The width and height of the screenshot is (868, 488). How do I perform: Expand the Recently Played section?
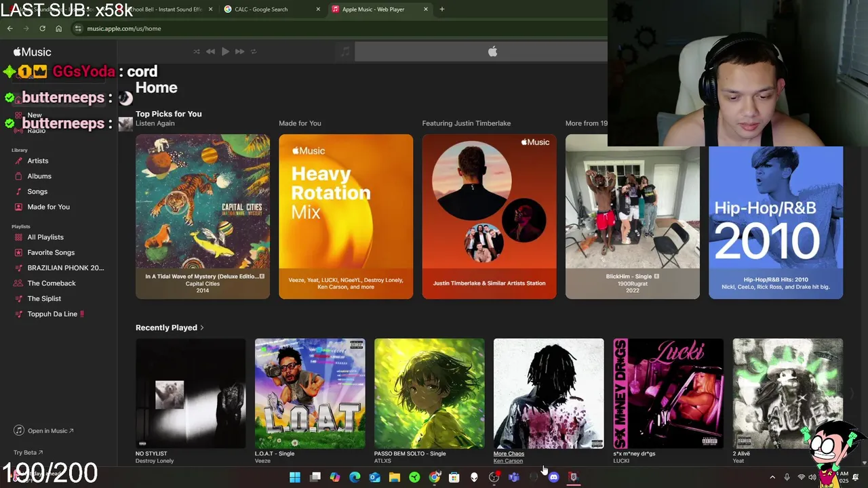click(170, 328)
